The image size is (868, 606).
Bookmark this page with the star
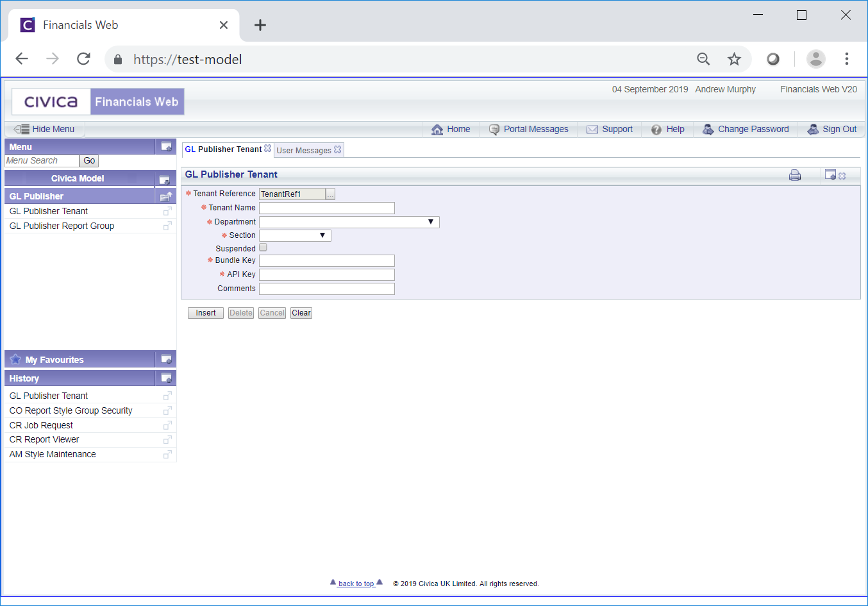point(734,59)
